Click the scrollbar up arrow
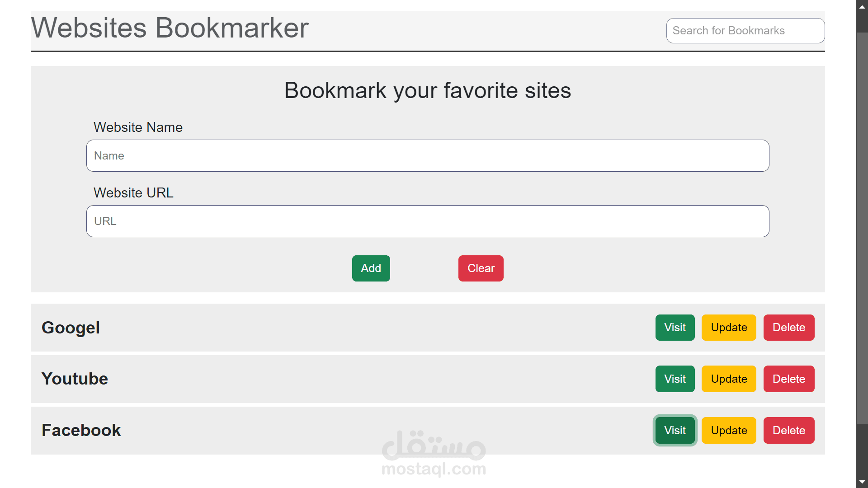The image size is (868, 488). coord(862,7)
